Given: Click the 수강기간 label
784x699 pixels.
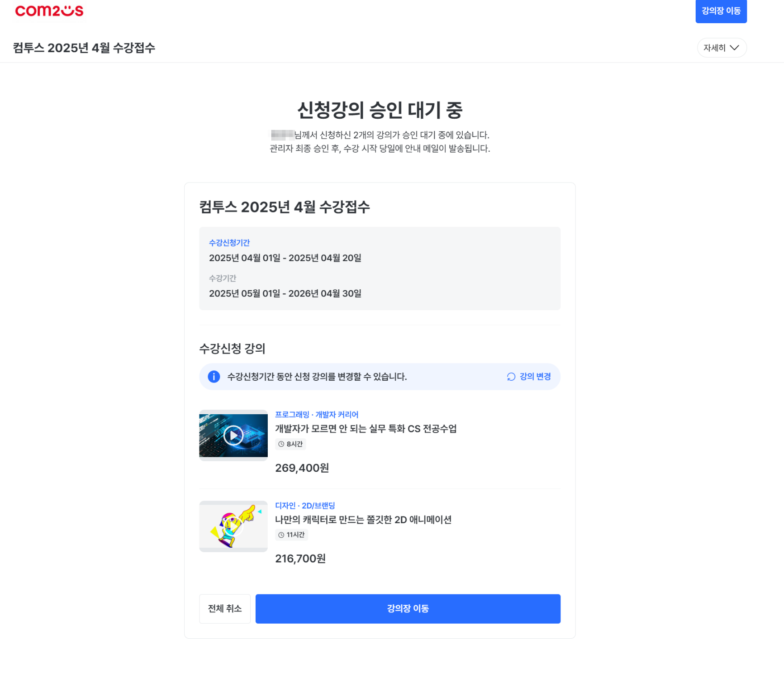Looking at the screenshot, I should click(x=222, y=278).
